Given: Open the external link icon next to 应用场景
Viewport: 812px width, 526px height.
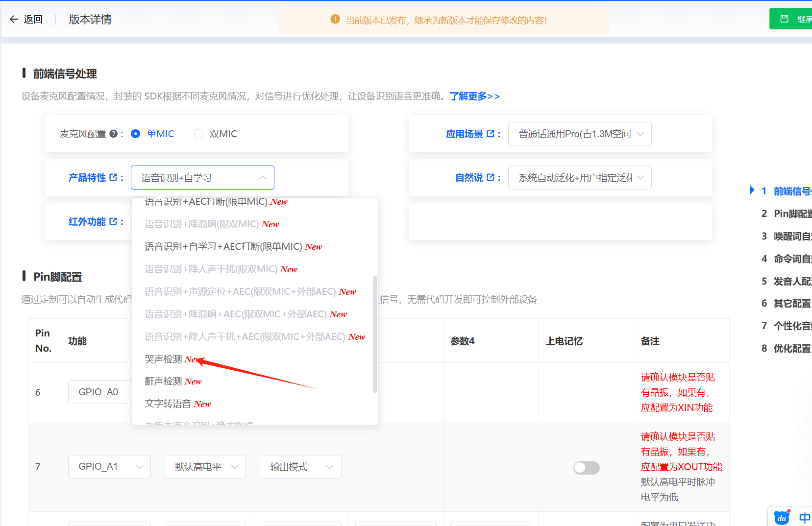Looking at the screenshot, I should pos(490,133).
